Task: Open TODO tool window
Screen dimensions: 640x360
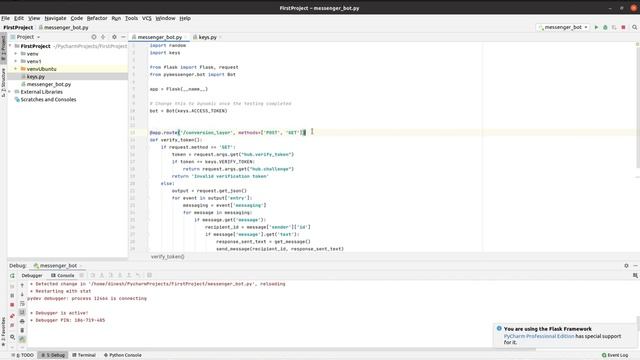Action: (x=22, y=355)
